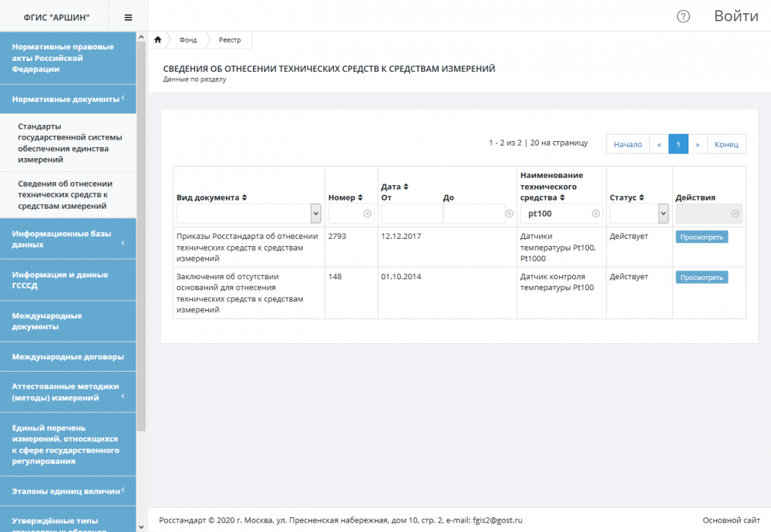This screenshot has width=771, height=532.
Task: Expand Информационные базы данных section
Action: (68, 239)
